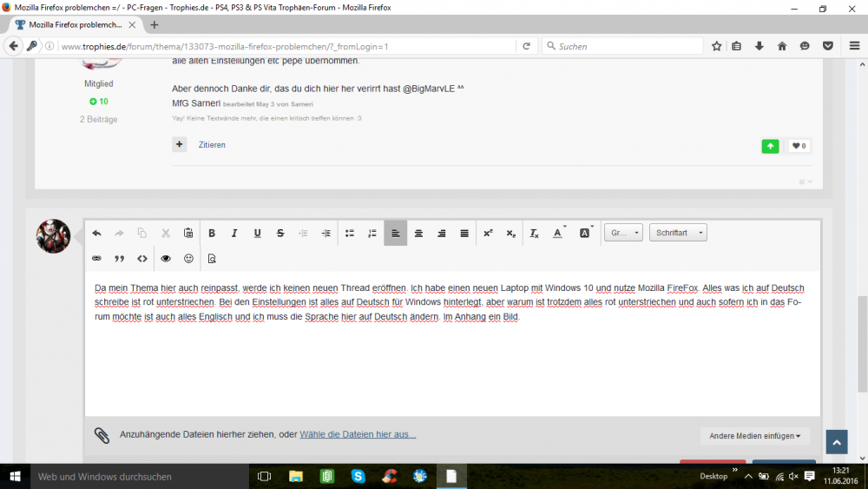Insert a link with the chain icon
The width and height of the screenshot is (868, 489).
[96, 258]
